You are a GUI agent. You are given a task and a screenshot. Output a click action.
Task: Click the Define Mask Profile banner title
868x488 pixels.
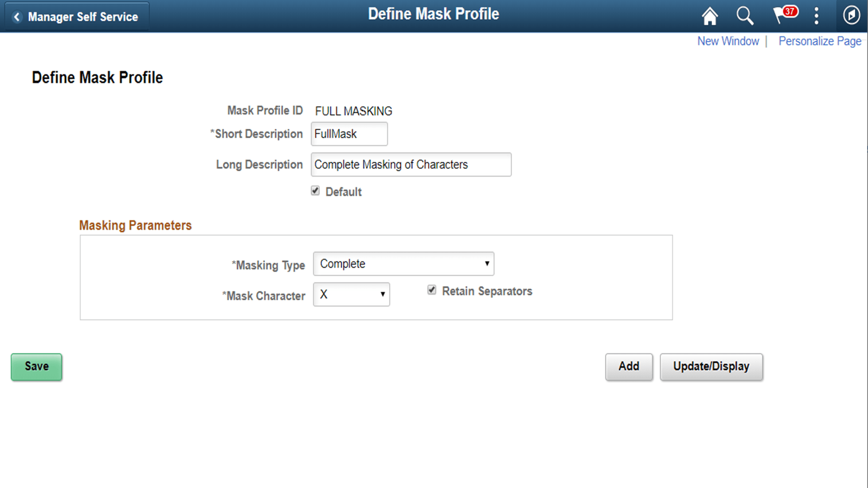(434, 14)
